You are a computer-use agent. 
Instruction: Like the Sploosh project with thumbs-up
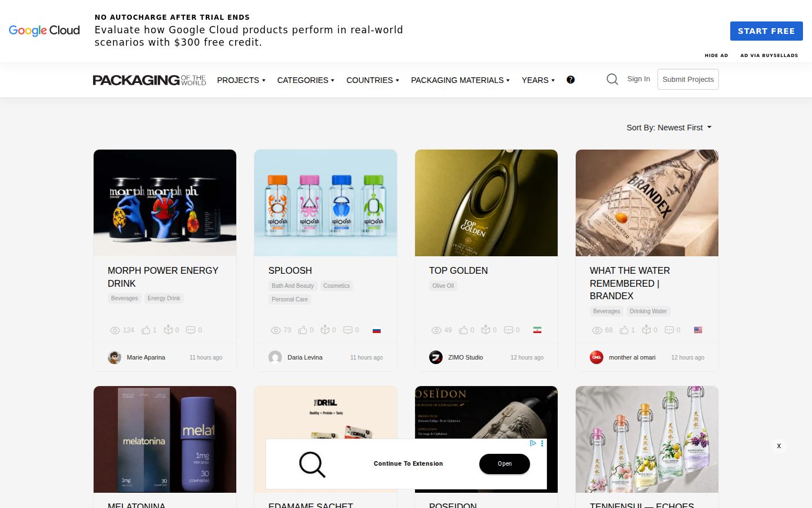click(303, 330)
